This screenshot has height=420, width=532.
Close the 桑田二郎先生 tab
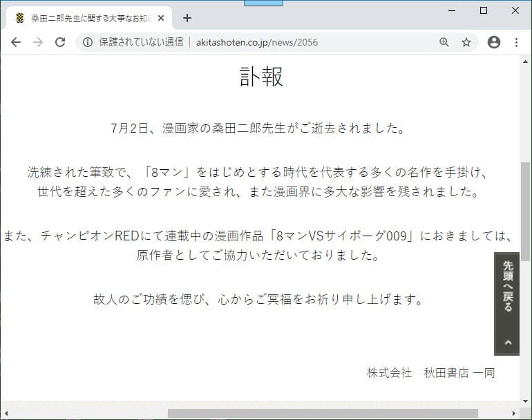(161, 18)
